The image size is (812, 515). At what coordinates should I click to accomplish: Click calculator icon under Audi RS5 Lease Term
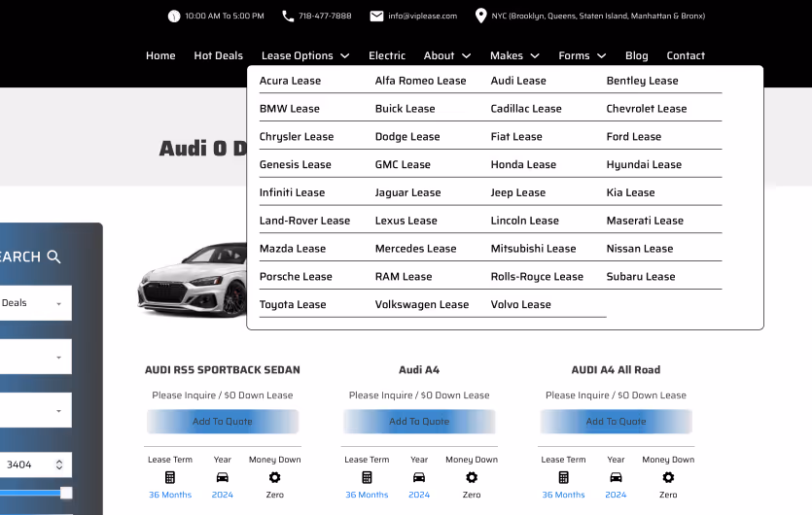170,477
